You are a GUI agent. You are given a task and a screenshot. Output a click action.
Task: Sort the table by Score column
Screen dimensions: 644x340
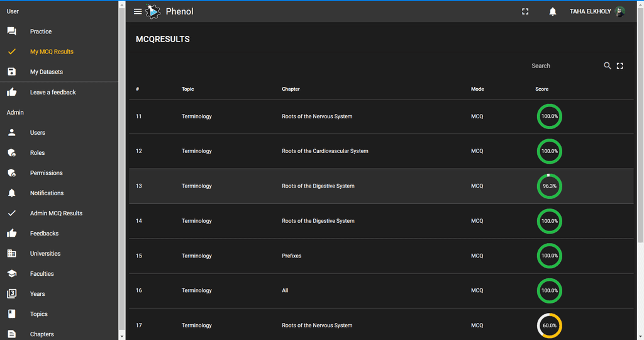tap(541, 89)
